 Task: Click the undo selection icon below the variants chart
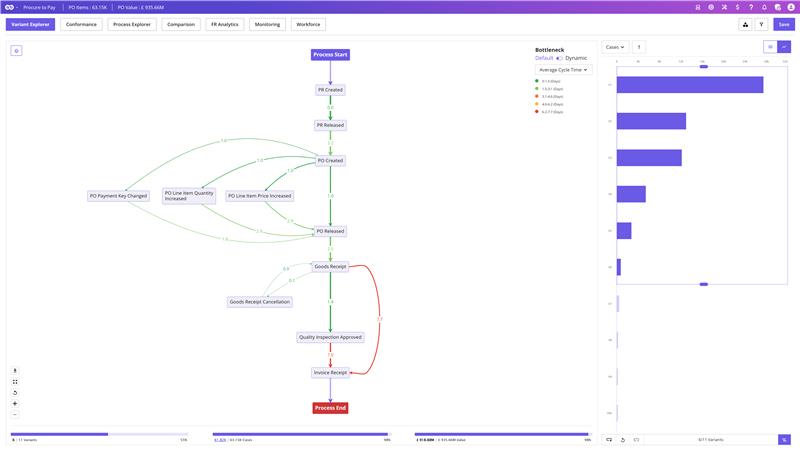(x=623, y=439)
